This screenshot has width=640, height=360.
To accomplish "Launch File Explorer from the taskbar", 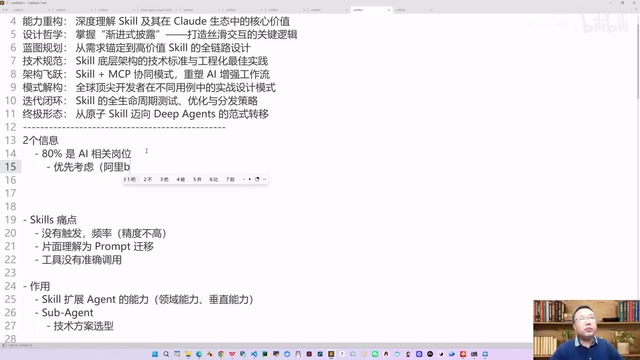I will pyautogui.click(x=188, y=354).
